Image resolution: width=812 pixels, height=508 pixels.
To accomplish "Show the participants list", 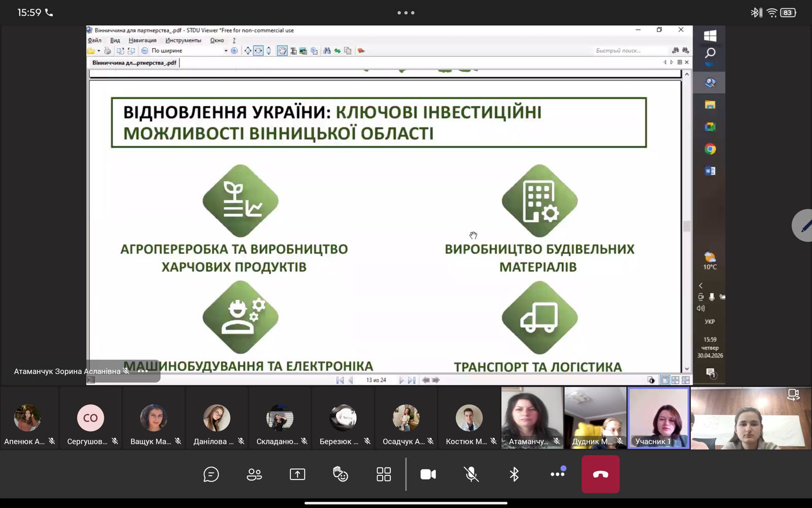I will [x=254, y=474].
